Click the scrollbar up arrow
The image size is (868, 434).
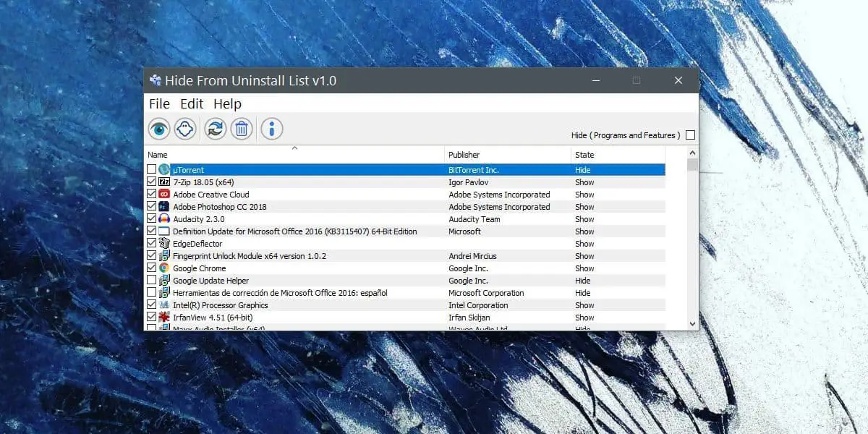coord(692,153)
